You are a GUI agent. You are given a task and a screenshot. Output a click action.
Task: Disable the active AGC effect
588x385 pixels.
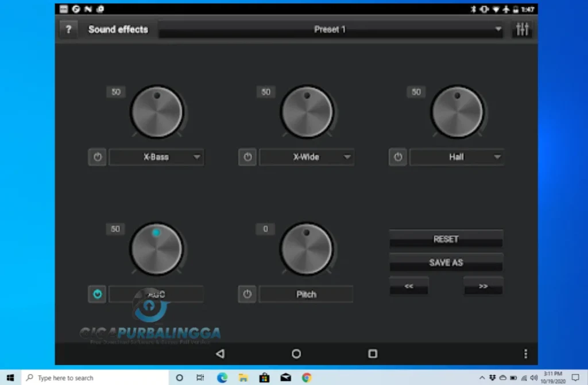pos(97,294)
